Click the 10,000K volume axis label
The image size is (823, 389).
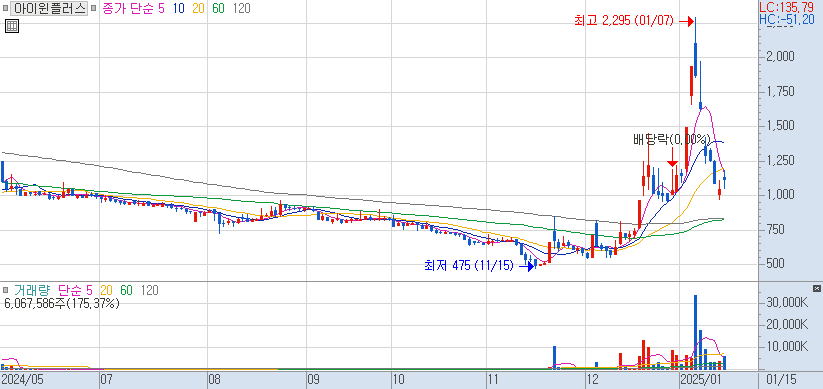coord(787,346)
